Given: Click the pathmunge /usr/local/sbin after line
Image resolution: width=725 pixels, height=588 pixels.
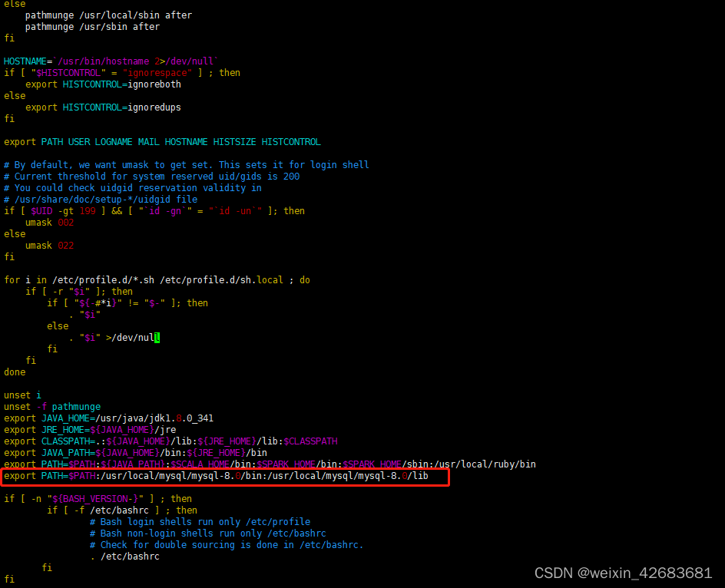Looking at the screenshot, I should click(x=108, y=15).
